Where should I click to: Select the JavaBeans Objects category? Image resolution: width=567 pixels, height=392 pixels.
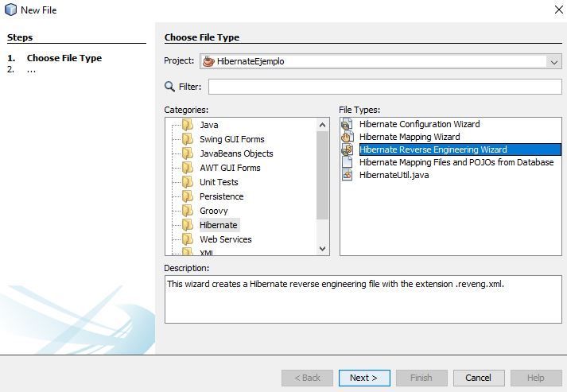pos(236,153)
